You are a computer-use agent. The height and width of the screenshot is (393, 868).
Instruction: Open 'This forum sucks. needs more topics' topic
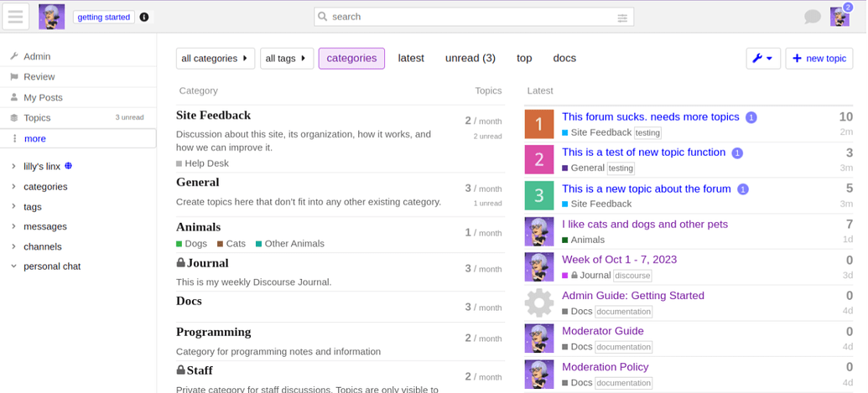pyautogui.click(x=650, y=117)
